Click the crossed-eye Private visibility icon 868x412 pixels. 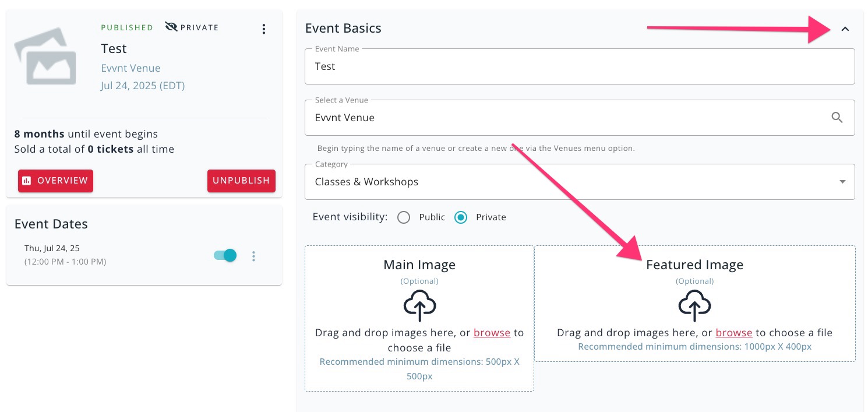(x=171, y=27)
